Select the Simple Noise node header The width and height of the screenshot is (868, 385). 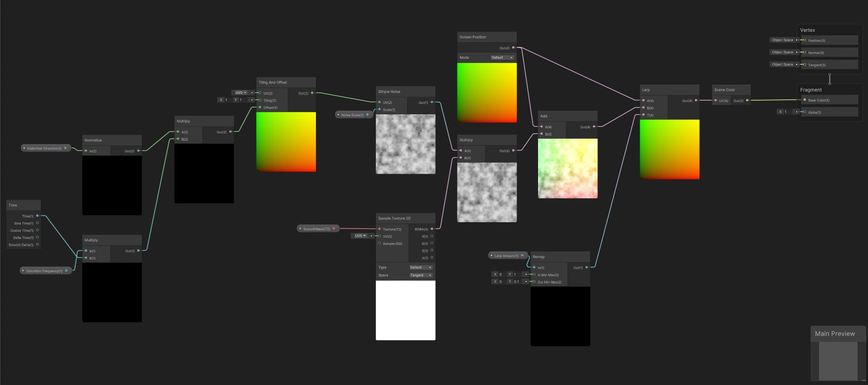pyautogui.click(x=406, y=92)
